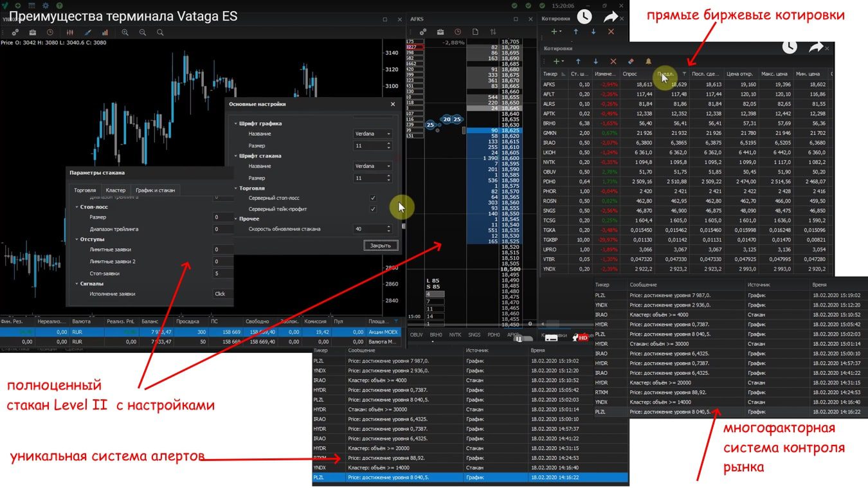Close Основные настройки dialog with X
This screenshot has width=868, height=488.
click(393, 104)
